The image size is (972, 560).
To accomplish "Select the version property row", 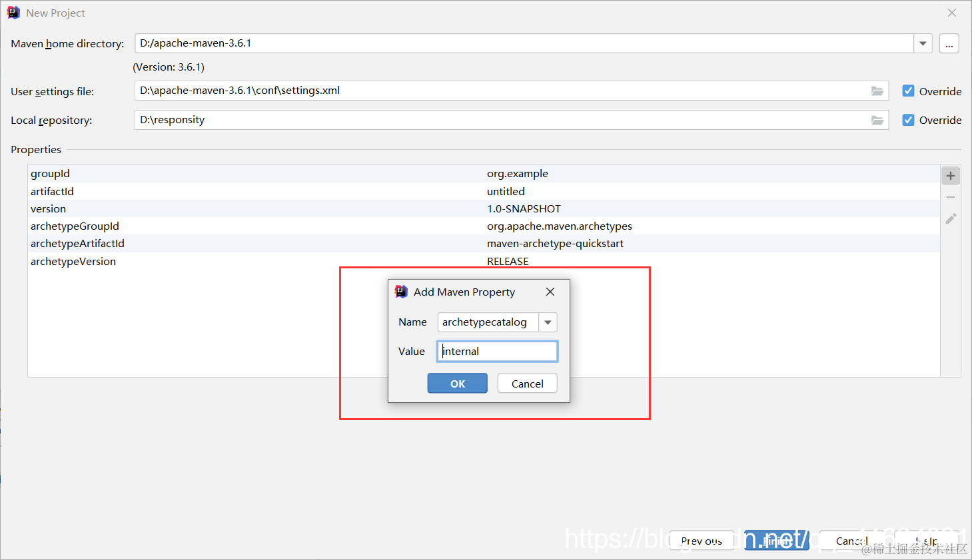I will [484, 208].
